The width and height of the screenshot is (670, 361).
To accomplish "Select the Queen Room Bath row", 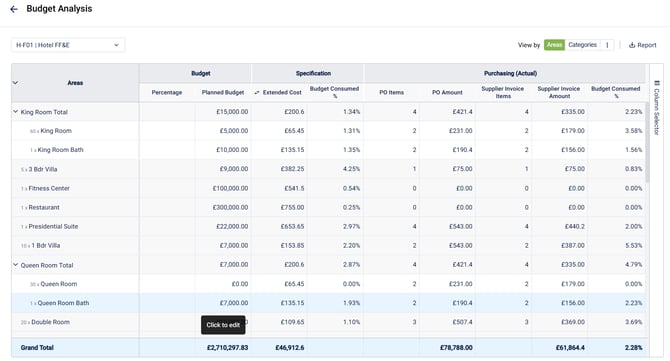I will point(329,303).
